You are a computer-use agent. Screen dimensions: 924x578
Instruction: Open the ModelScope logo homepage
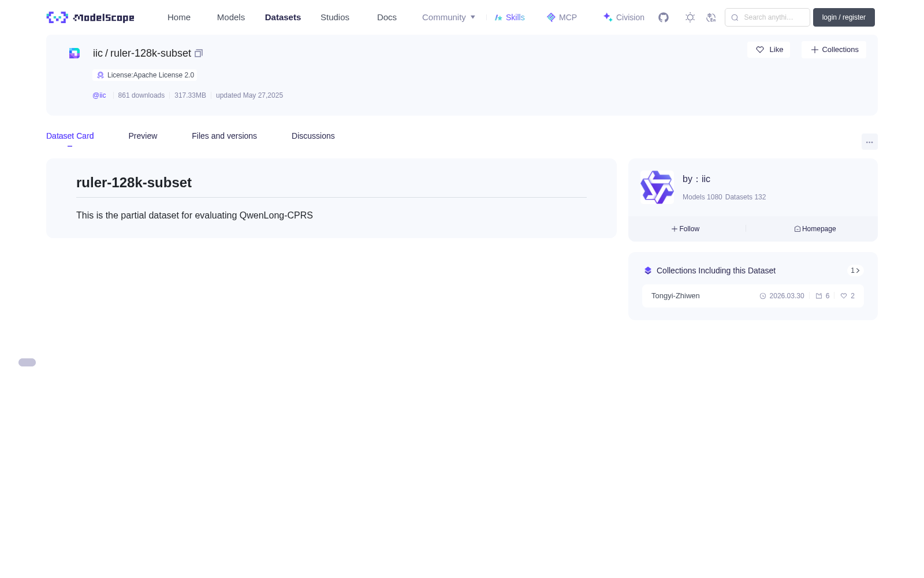tap(90, 17)
